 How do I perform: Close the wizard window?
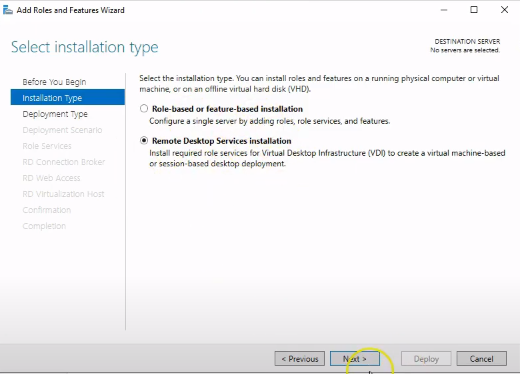click(x=504, y=10)
